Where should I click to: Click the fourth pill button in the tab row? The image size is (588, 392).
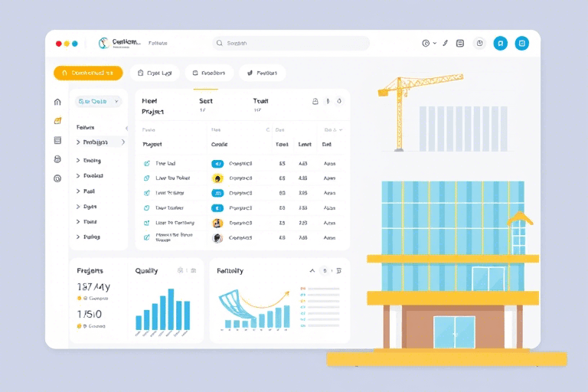point(262,73)
